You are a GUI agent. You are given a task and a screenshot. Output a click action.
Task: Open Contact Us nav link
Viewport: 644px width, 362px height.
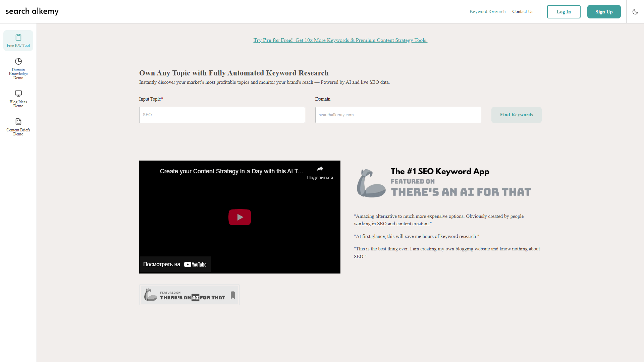[523, 12]
